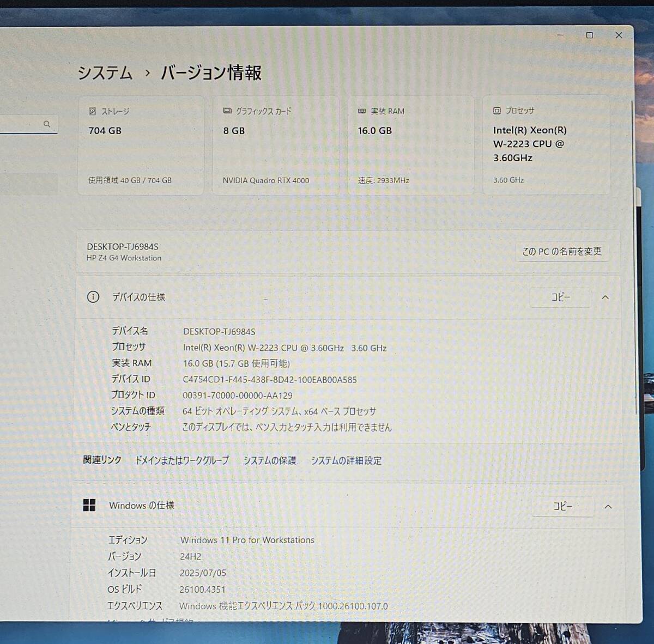Select the device name value DESKTOP-TJ6984S
654x644 pixels.
(219, 331)
